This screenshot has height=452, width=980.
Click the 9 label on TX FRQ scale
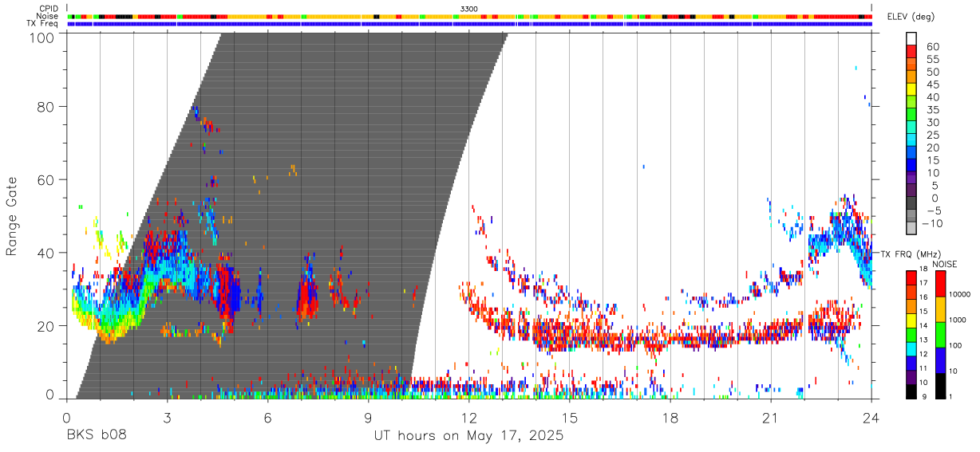924,398
